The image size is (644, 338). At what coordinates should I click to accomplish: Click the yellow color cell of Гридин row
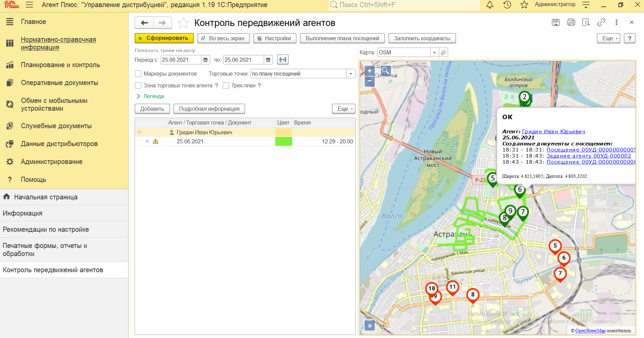[283, 132]
